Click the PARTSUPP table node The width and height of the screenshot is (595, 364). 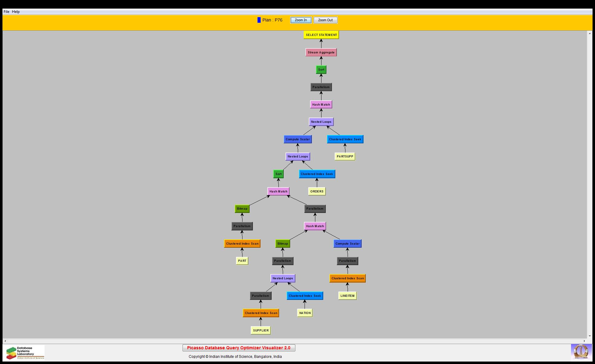click(x=345, y=157)
